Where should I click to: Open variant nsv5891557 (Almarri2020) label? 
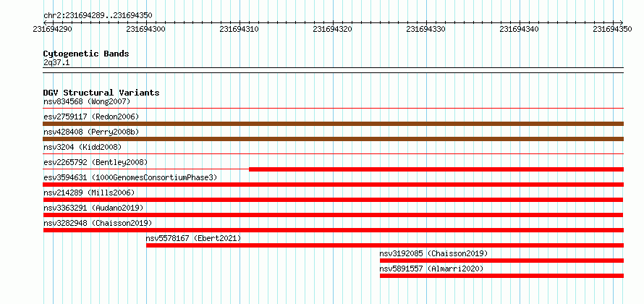tap(432, 269)
